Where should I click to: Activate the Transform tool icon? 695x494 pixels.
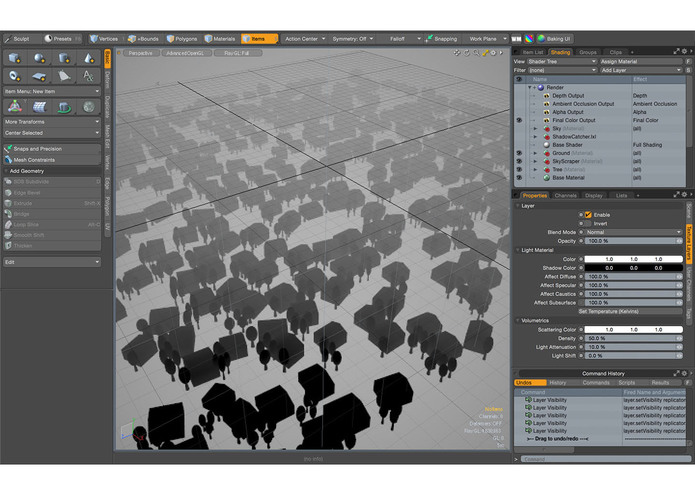[x=15, y=107]
